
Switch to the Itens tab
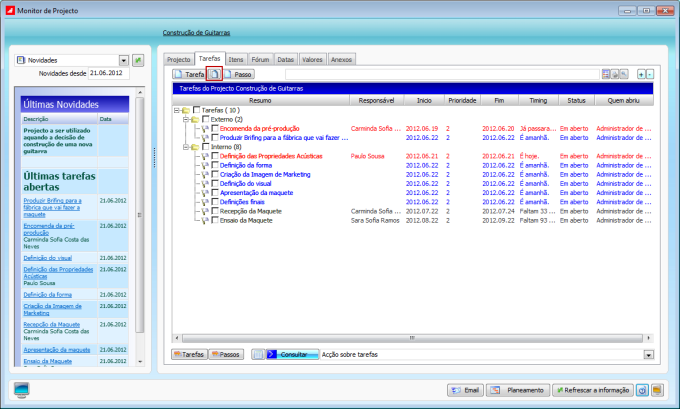236,59
